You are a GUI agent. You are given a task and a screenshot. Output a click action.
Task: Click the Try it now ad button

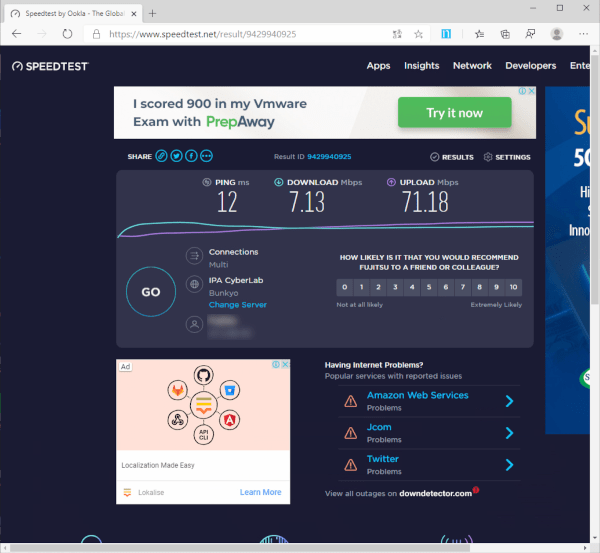tap(455, 113)
